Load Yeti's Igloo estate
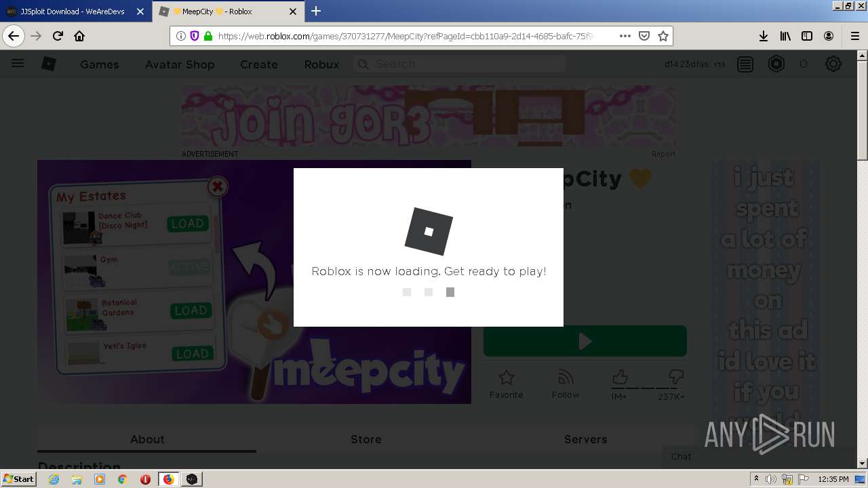 192,353
